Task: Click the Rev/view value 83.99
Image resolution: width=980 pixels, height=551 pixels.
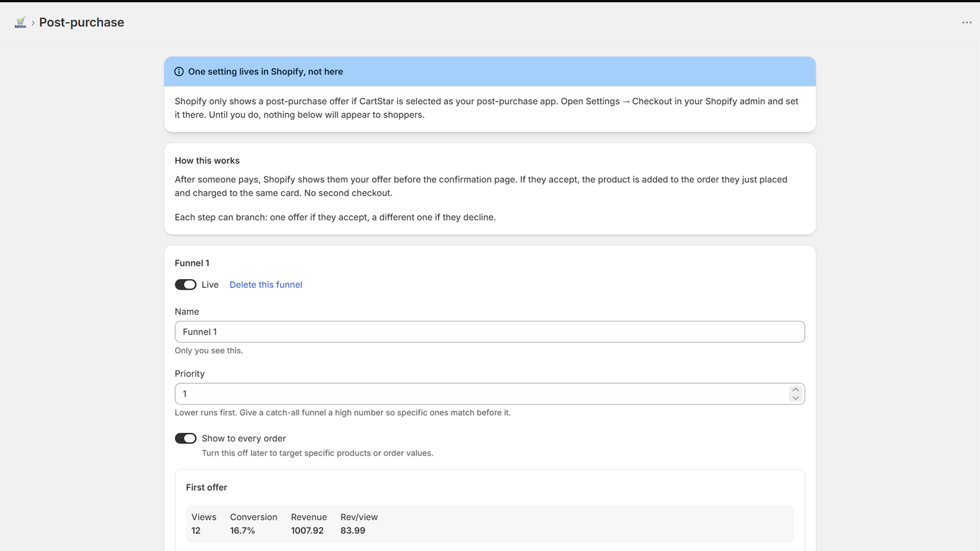Action: (x=353, y=531)
